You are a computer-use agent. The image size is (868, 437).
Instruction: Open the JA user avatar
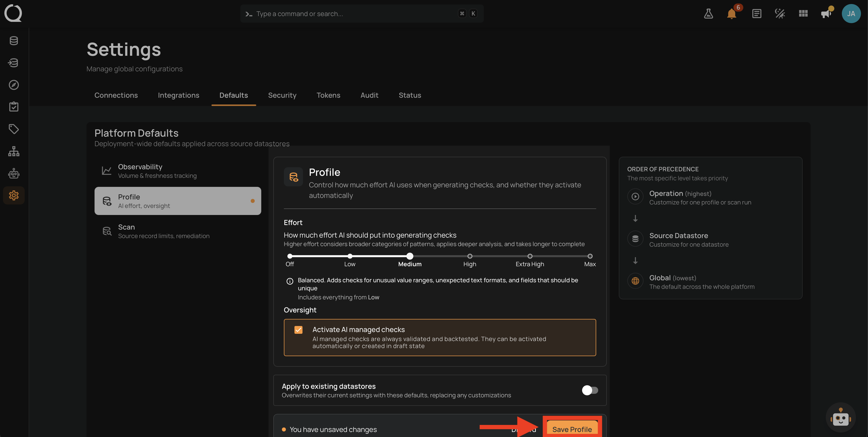pos(851,14)
